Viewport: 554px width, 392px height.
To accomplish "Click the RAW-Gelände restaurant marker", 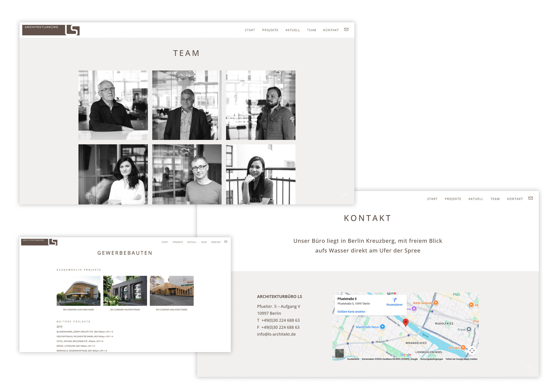I will (436, 303).
